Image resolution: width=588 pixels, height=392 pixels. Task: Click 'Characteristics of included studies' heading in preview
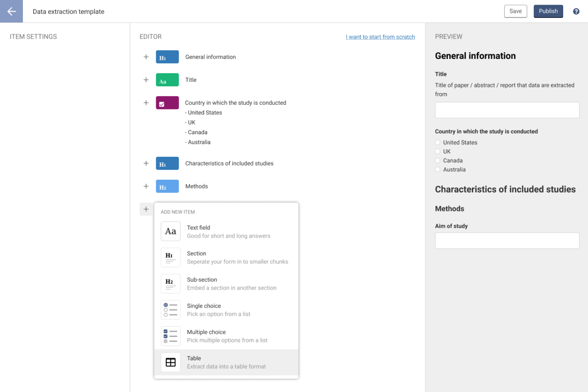pos(505,189)
